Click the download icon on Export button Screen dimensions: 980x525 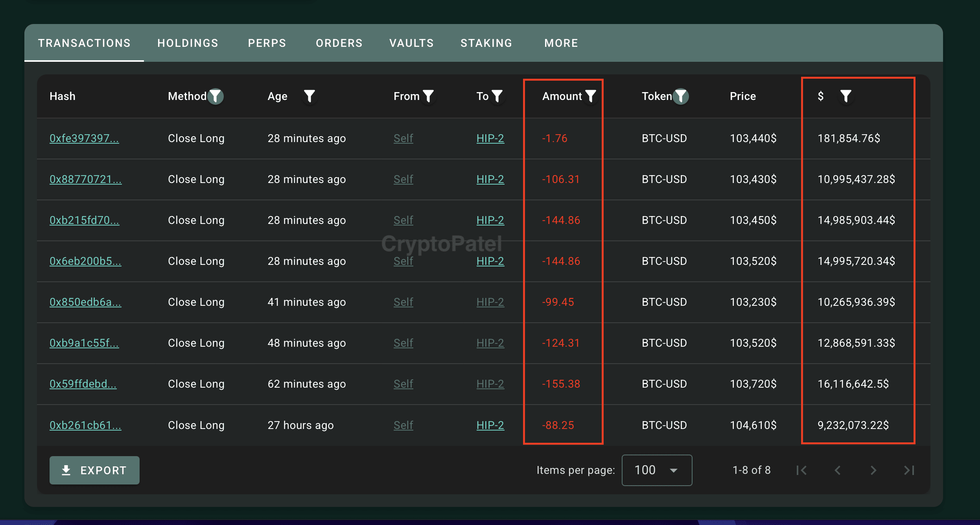[x=66, y=470]
